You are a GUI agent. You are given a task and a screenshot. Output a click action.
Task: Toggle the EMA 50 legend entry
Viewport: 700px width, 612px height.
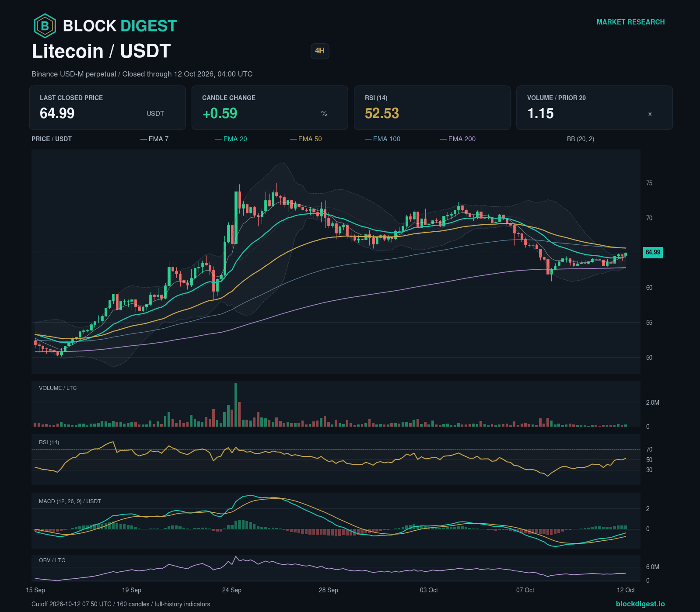click(x=306, y=139)
